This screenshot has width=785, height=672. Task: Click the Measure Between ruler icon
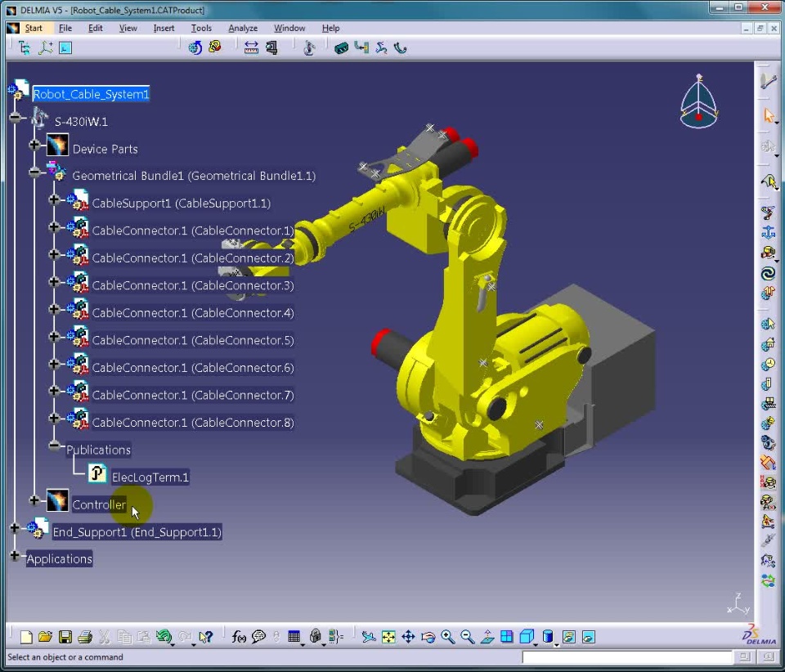pyautogui.click(x=251, y=48)
